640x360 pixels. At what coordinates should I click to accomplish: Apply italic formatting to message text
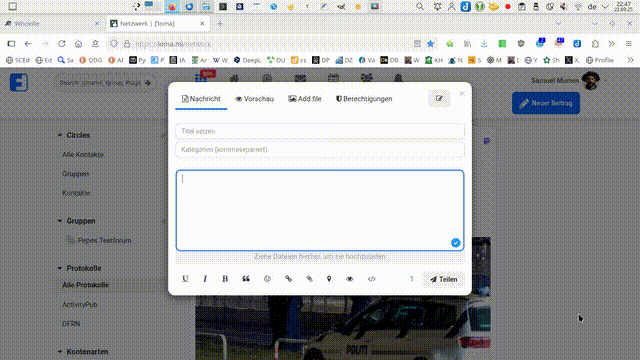pyautogui.click(x=205, y=279)
